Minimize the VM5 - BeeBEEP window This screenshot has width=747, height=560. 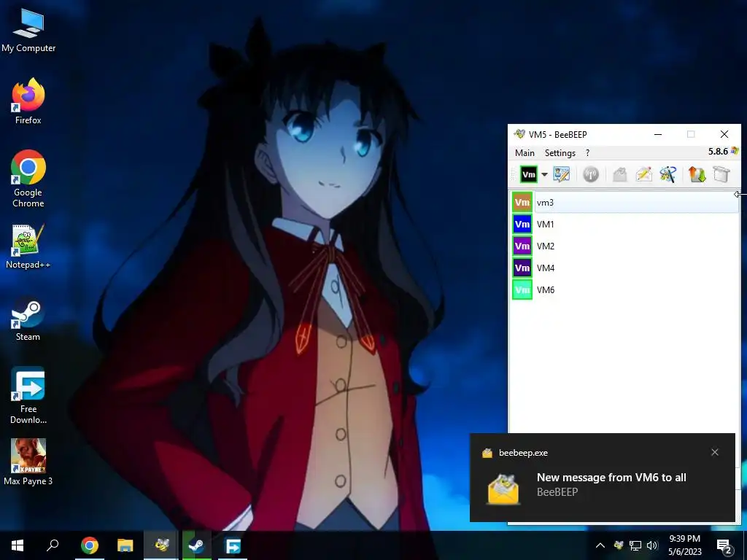point(658,134)
